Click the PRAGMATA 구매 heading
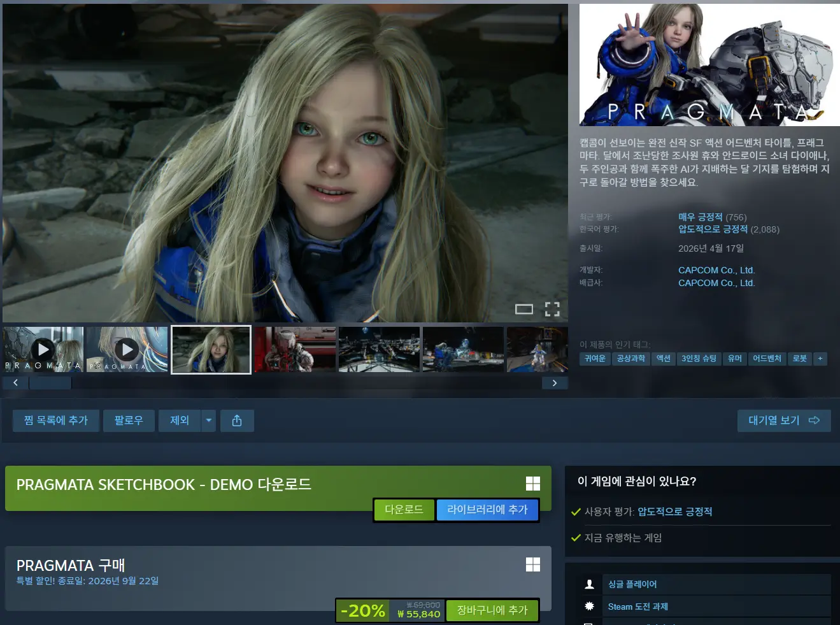The width and height of the screenshot is (840, 625). [x=71, y=565]
